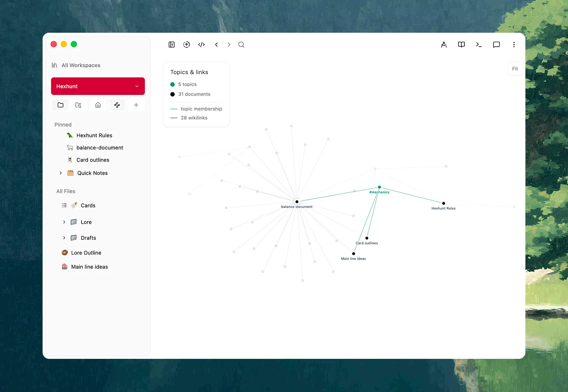Screen dimensions: 568x392
Task: Click the Hexhunt Rules graph node
Action: pyautogui.click(x=444, y=203)
